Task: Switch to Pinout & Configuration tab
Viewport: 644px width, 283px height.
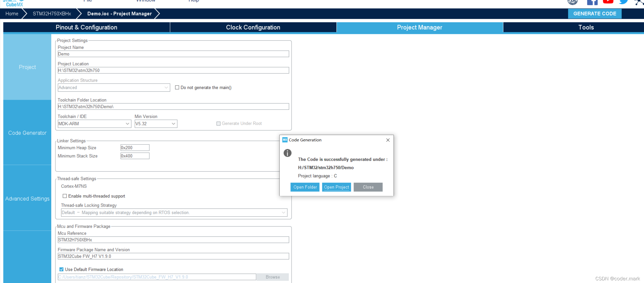Action: click(x=86, y=27)
